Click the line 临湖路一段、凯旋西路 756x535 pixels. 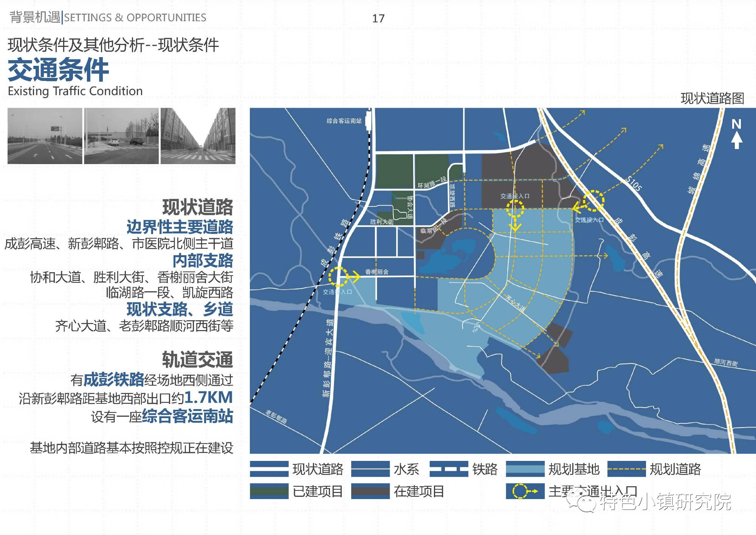pyautogui.click(x=169, y=292)
